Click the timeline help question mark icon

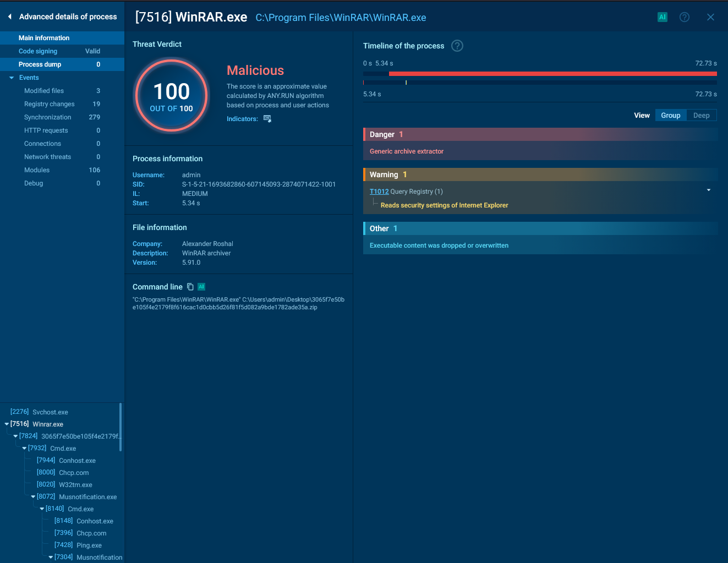point(457,46)
